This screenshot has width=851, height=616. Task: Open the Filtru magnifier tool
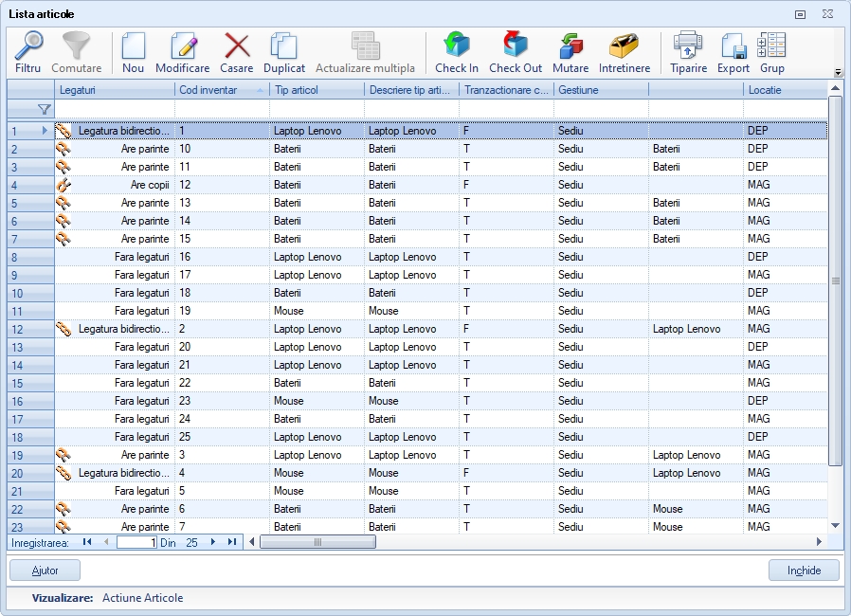tap(28, 51)
